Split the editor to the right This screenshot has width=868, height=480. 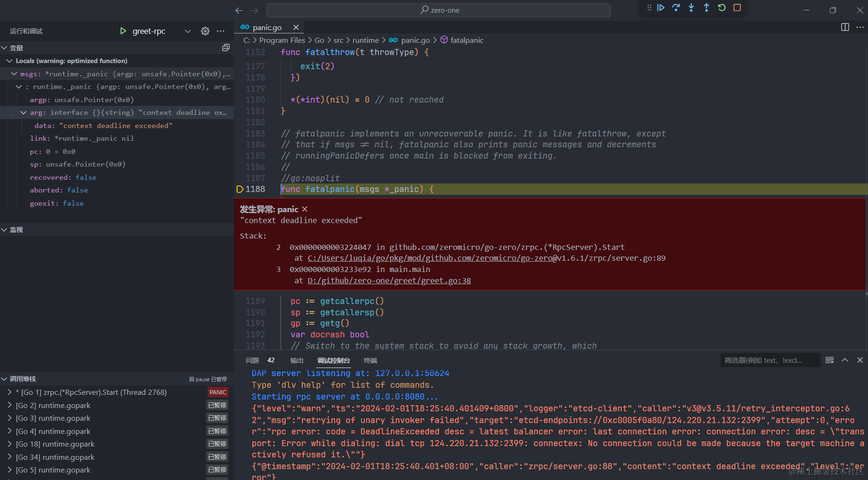click(845, 27)
